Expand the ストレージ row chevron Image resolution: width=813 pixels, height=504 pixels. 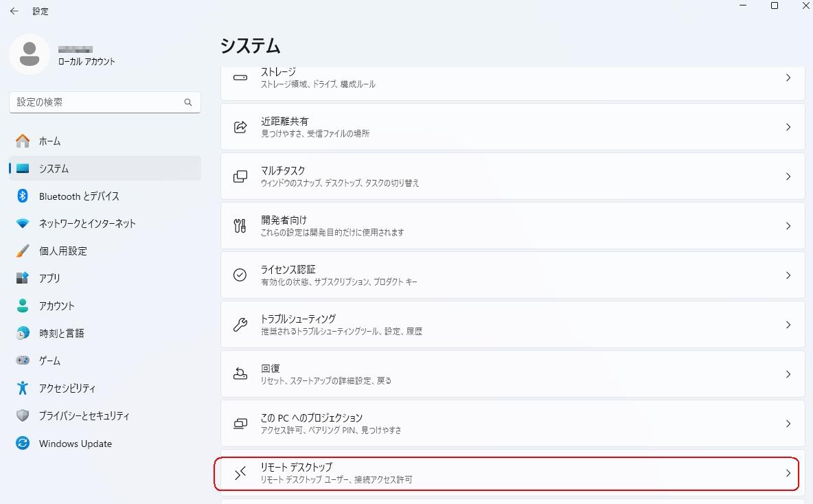coord(788,78)
